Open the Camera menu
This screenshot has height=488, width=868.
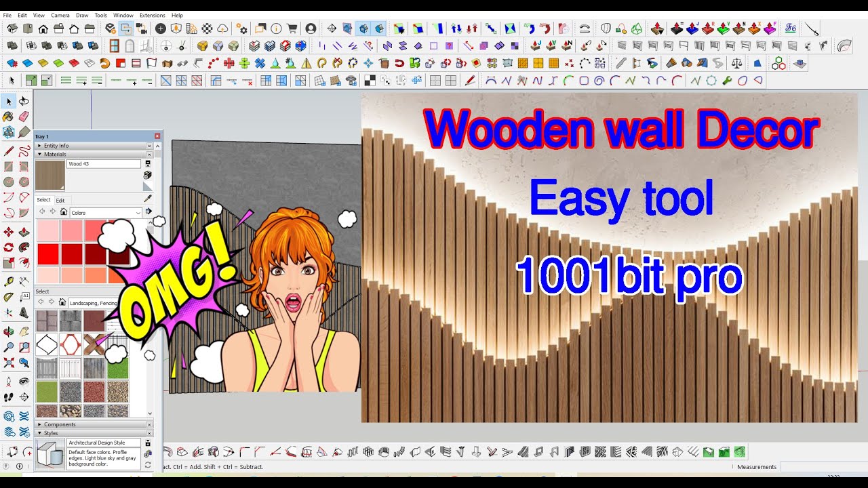tap(60, 15)
